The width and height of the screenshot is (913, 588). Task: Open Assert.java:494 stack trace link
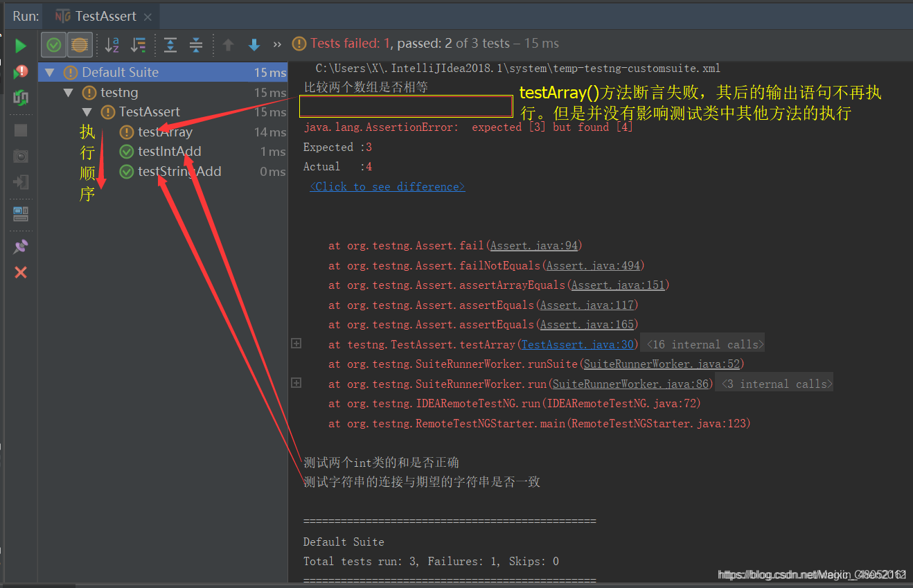[x=593, y=265]
